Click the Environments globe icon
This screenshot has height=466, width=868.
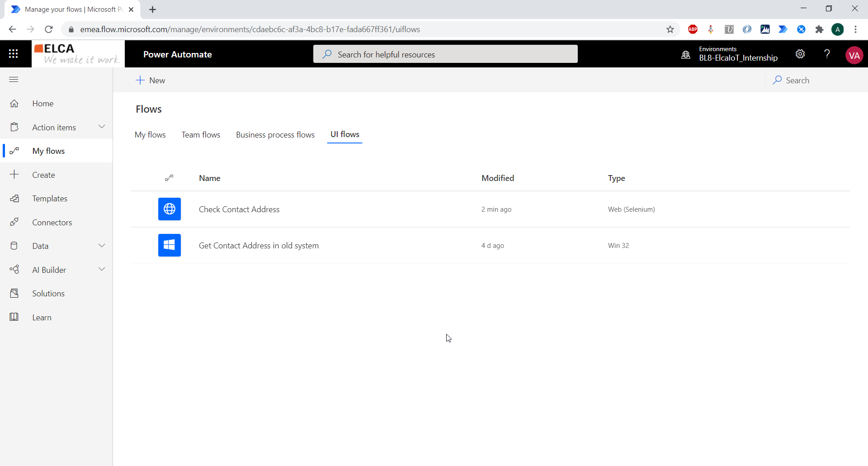click(686, 55)
